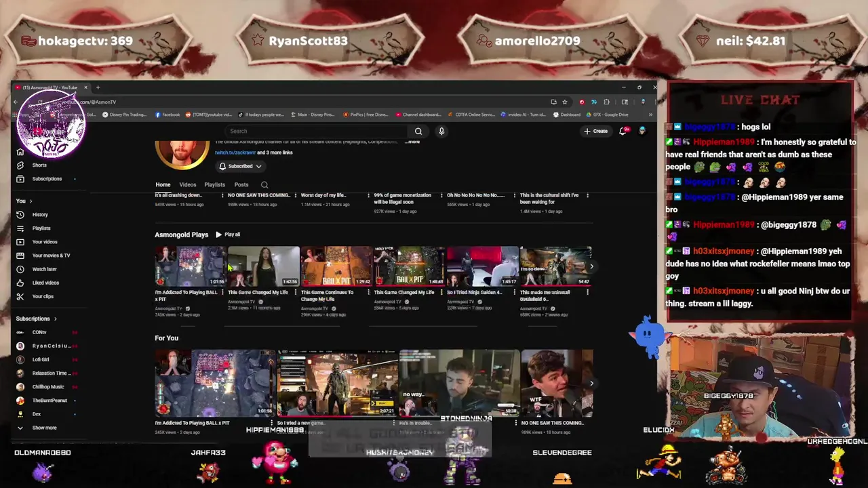The image size is (868, 488).
Task: Open the Watch later list
Action: [x=45, y=269]
